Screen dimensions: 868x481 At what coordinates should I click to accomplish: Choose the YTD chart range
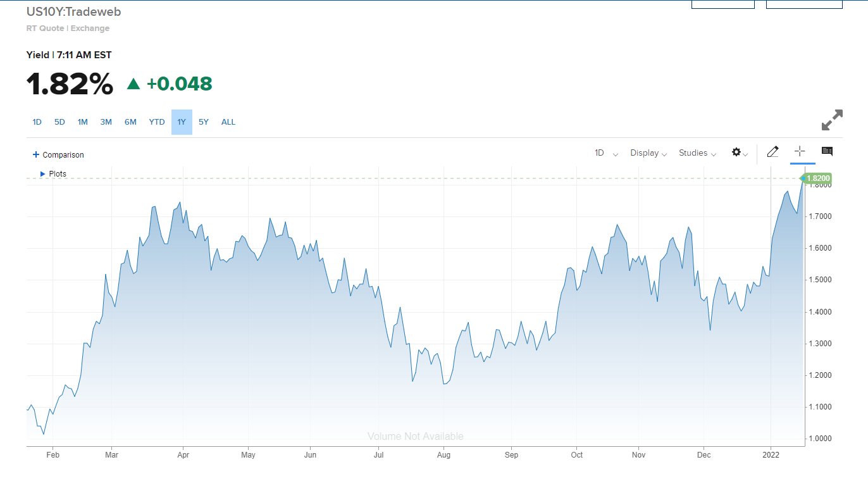tap(157, 122)
